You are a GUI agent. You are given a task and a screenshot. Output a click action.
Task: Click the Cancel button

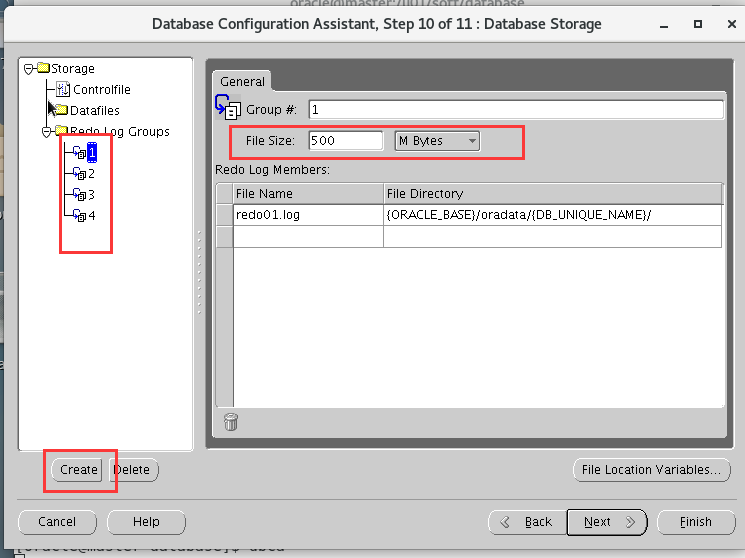57,522
